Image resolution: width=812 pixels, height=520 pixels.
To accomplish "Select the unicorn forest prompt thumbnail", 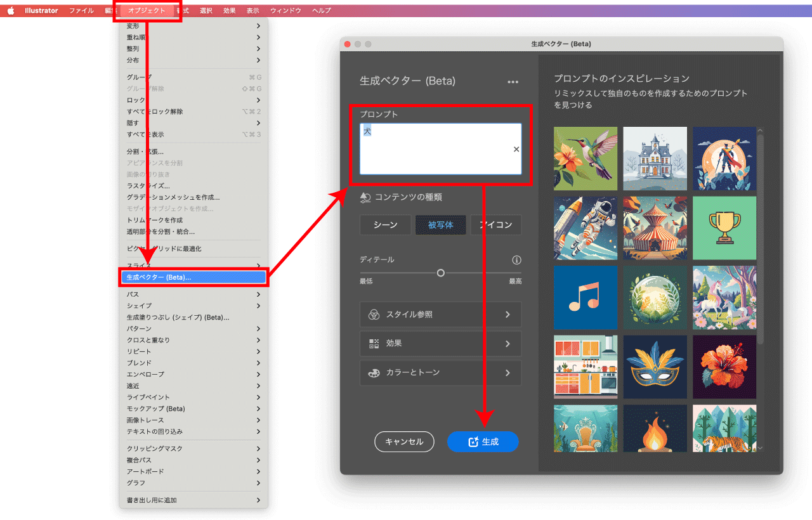I will [x=724, y=297].
